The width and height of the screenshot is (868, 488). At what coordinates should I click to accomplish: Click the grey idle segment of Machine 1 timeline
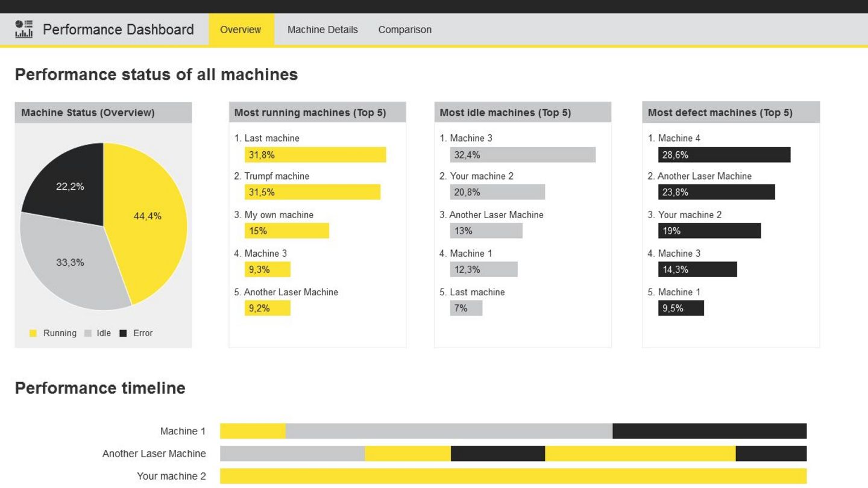[x=449, y=431]
